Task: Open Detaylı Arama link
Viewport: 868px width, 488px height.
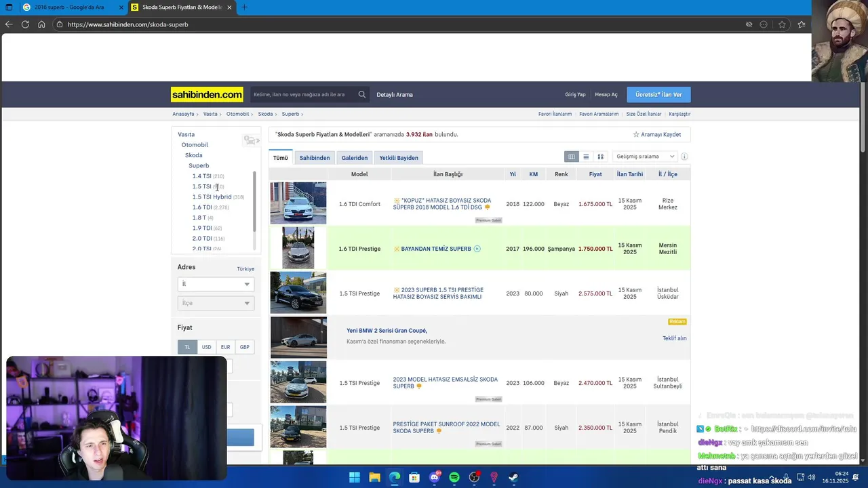Action: pyautogui.click(x=395, y=95)
